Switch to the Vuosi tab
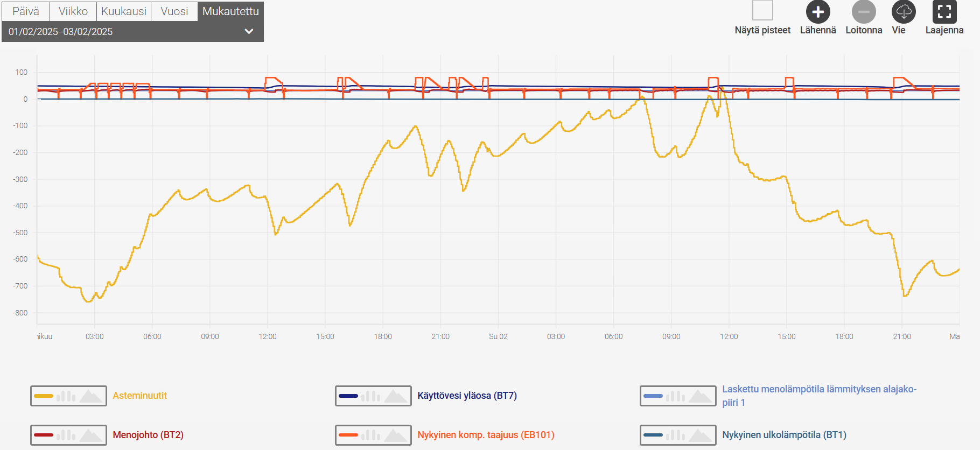 pos(174,11)
